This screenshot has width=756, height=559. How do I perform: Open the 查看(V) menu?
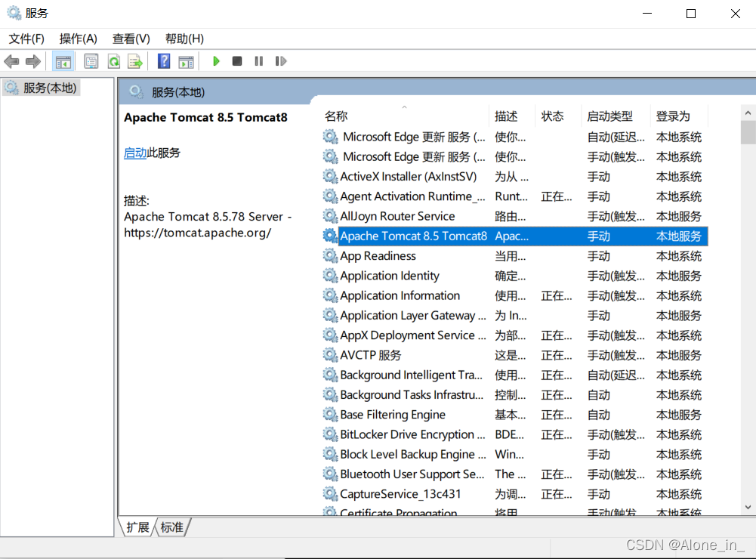[x=131, y=39]
